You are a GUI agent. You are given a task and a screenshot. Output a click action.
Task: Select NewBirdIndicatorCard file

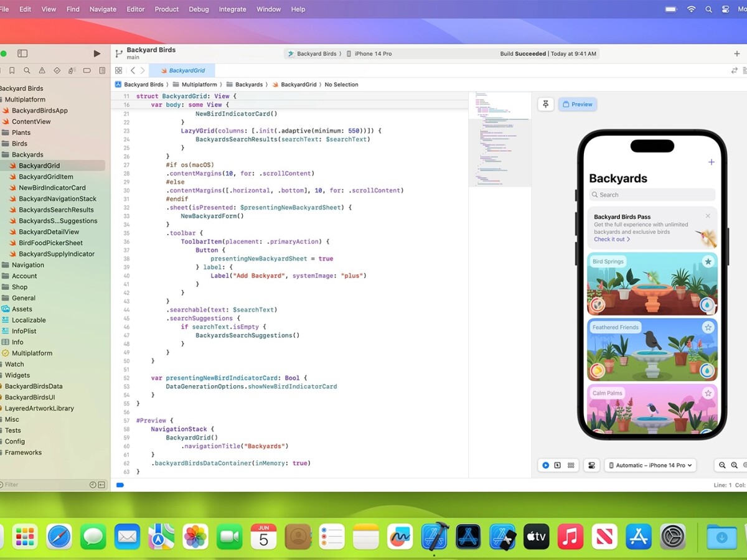click(52, 188)
